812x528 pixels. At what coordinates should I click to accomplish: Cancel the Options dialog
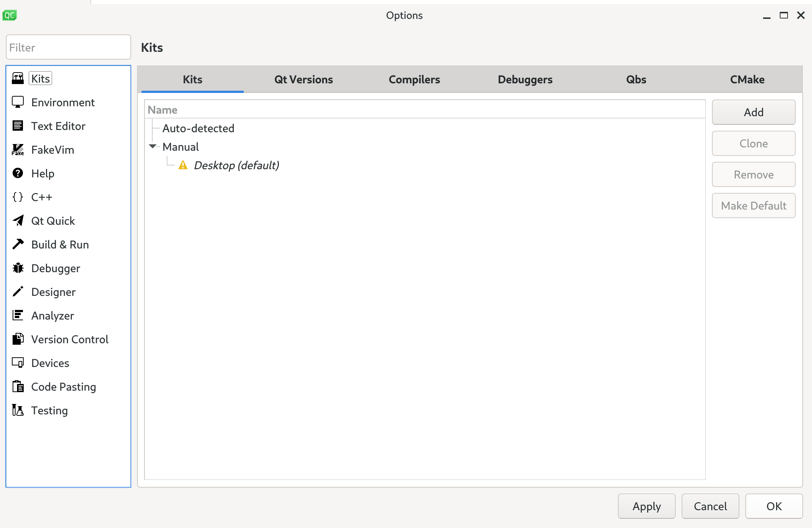710,506
